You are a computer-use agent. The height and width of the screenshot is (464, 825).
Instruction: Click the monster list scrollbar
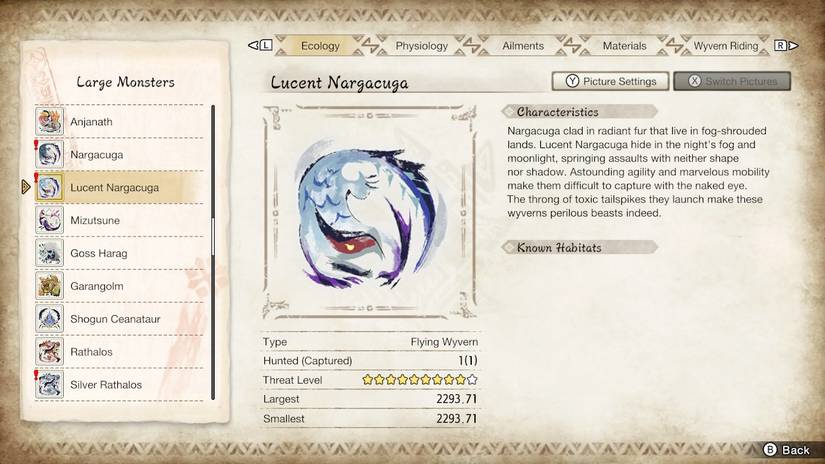tap(213, 253)
